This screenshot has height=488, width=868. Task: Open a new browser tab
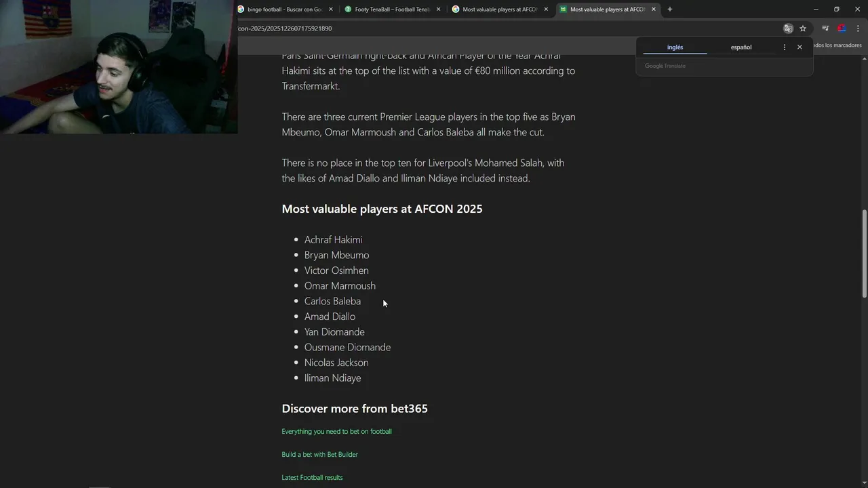pos(670,9)
